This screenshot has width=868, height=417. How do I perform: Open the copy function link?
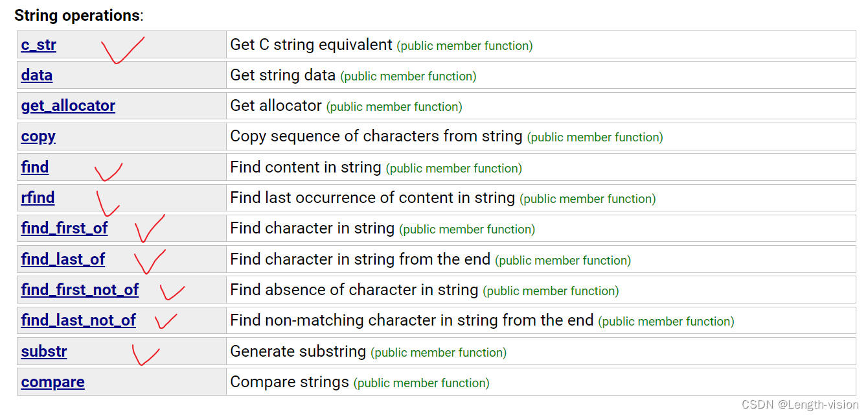point(38,137)
